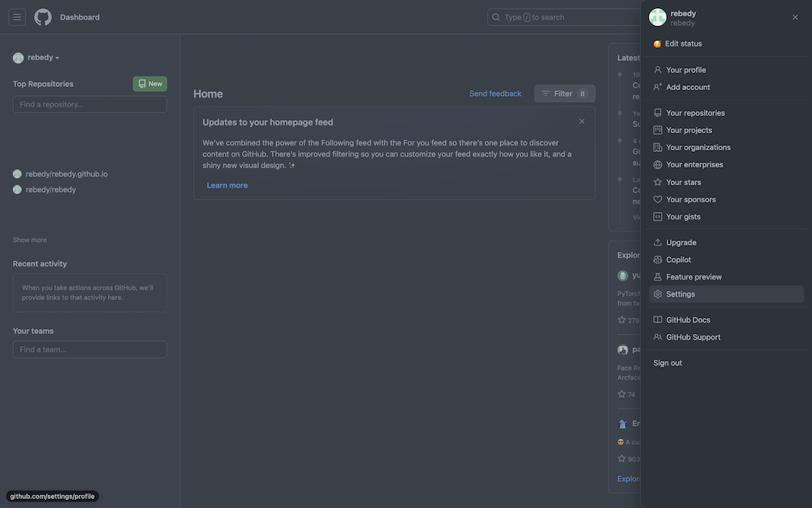Select the Upgrade menu item
Viewport: 812px width, 508px height.
[x=726, y=242]
